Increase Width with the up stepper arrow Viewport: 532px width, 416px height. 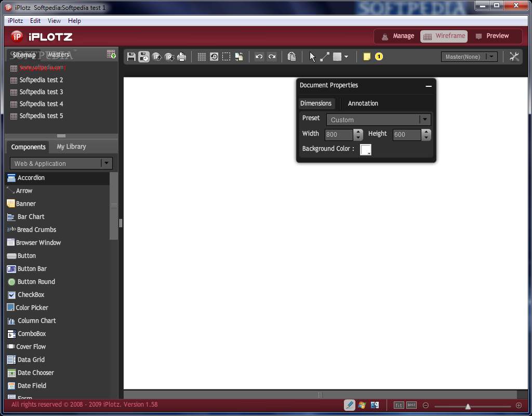tap(358, 132)
